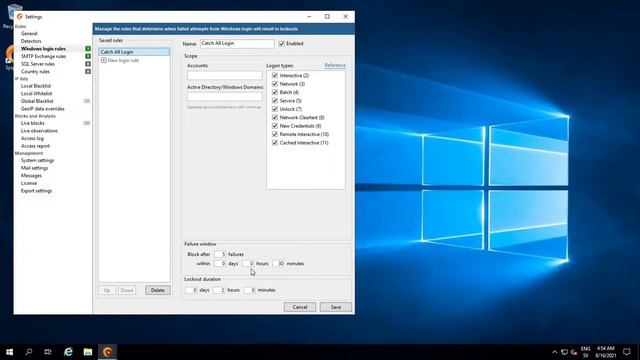This screenshot has height=360, width=640.
Task: Click the count badge next to Live blocks
Action: 87,123
